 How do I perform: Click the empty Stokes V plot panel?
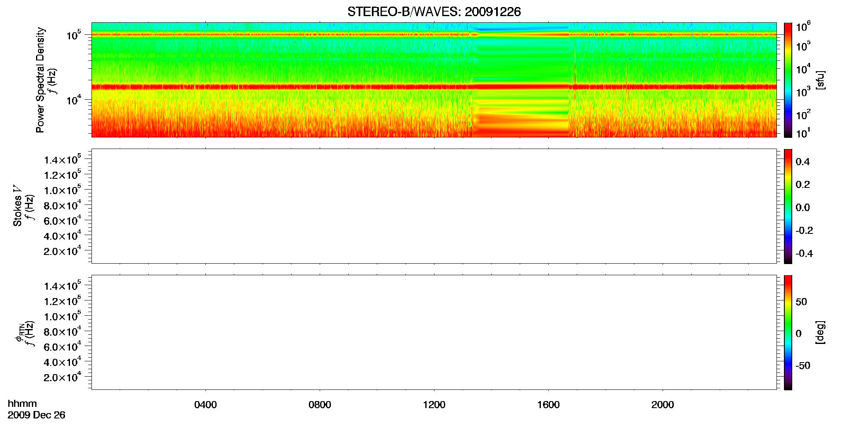click(x=434, y=206)
